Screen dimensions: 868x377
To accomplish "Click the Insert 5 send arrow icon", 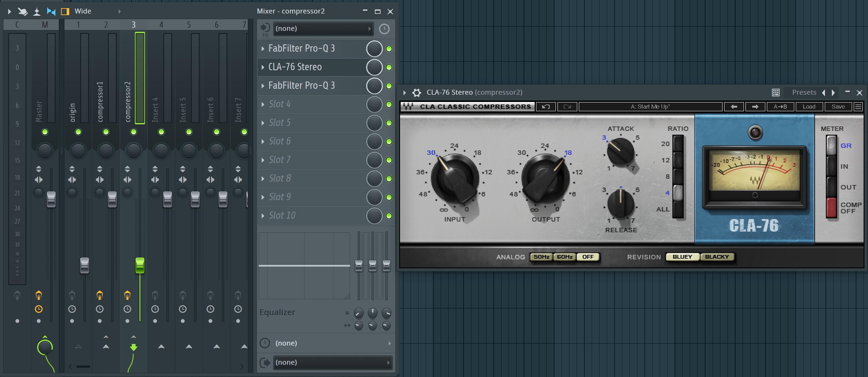I will tap(189, 346).
